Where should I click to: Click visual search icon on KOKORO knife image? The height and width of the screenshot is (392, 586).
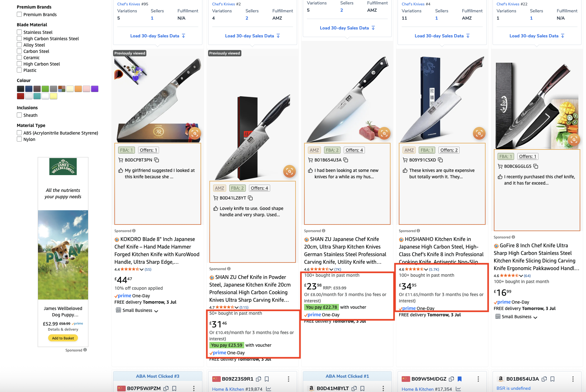tap(194, 133)
